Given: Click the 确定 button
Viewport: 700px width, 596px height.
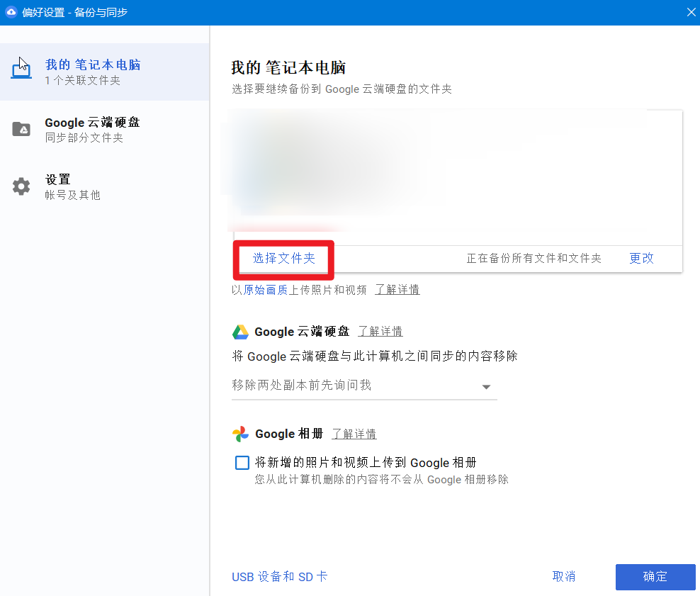Looking at the screenshot, I should (655, 577).
